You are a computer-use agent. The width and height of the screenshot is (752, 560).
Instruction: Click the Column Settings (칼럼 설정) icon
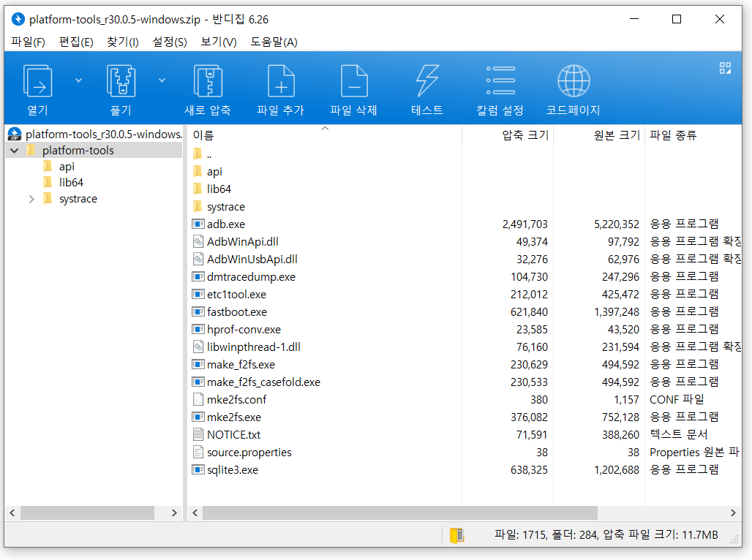[x=500, y=80]
